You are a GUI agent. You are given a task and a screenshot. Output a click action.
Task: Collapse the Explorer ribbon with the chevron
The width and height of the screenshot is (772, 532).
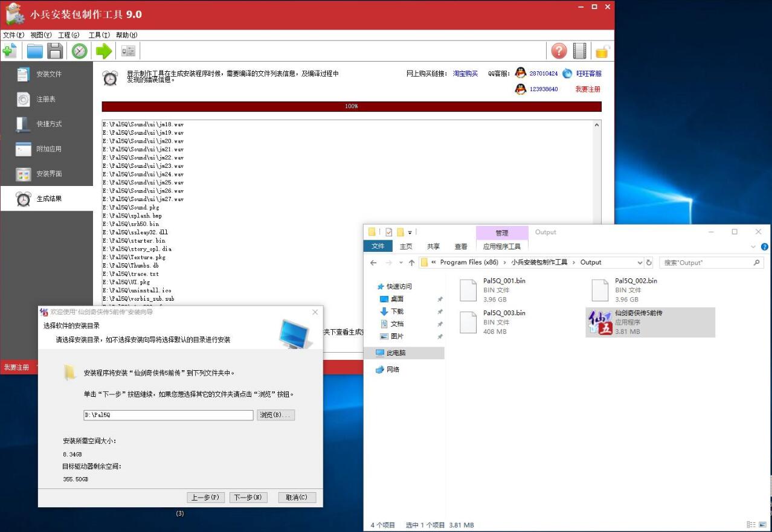click(753, 246)
